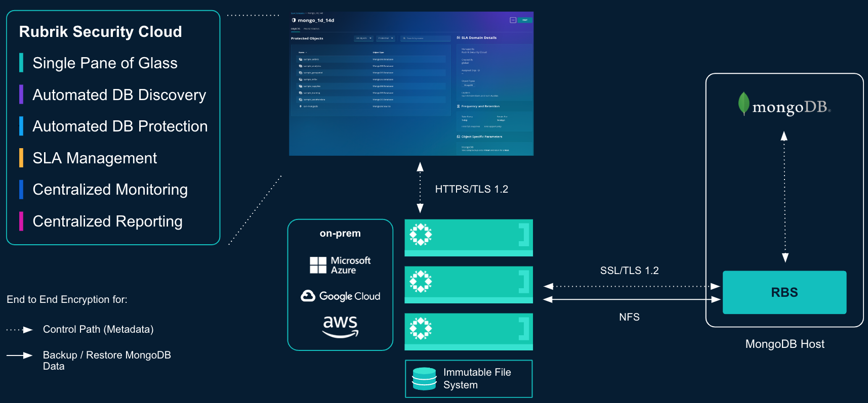Viewport: 868px width, 403px height.
Task: Click the Rubrik logo on the middle node
Action: pos(421,281)
